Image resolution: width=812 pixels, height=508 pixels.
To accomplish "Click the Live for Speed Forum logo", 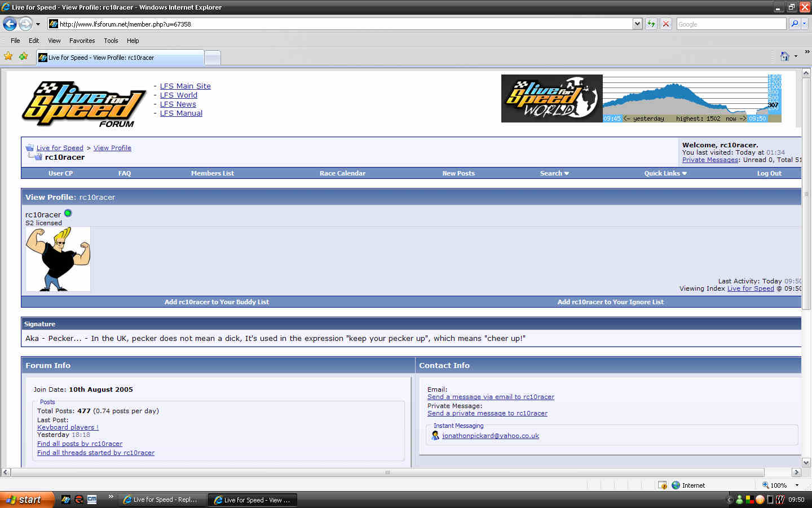I will tap(83, 104).
